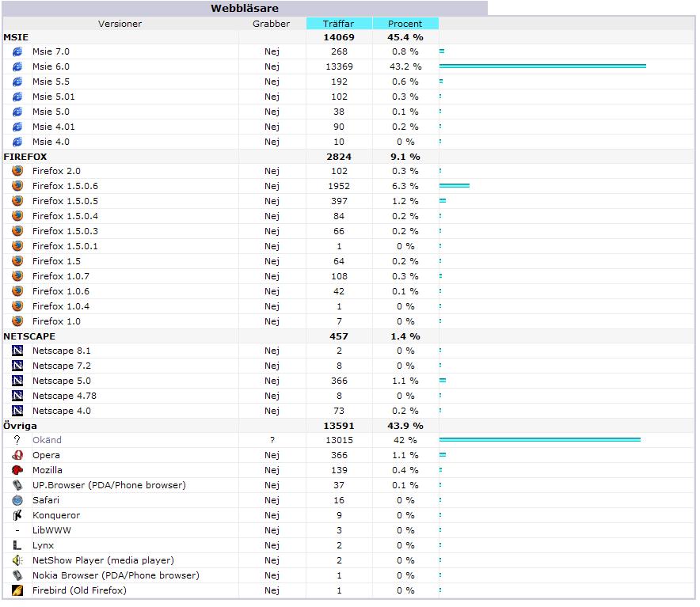The height and width of the screenshot is (607, 700).
Task: Click the Nokia Browser phone icon
Action: (17, 575)
